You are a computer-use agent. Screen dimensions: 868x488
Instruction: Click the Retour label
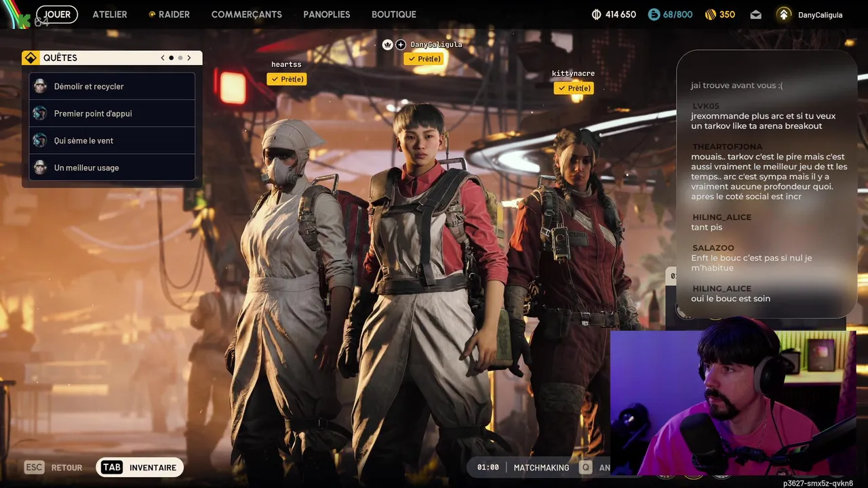[x=66, y=468]
